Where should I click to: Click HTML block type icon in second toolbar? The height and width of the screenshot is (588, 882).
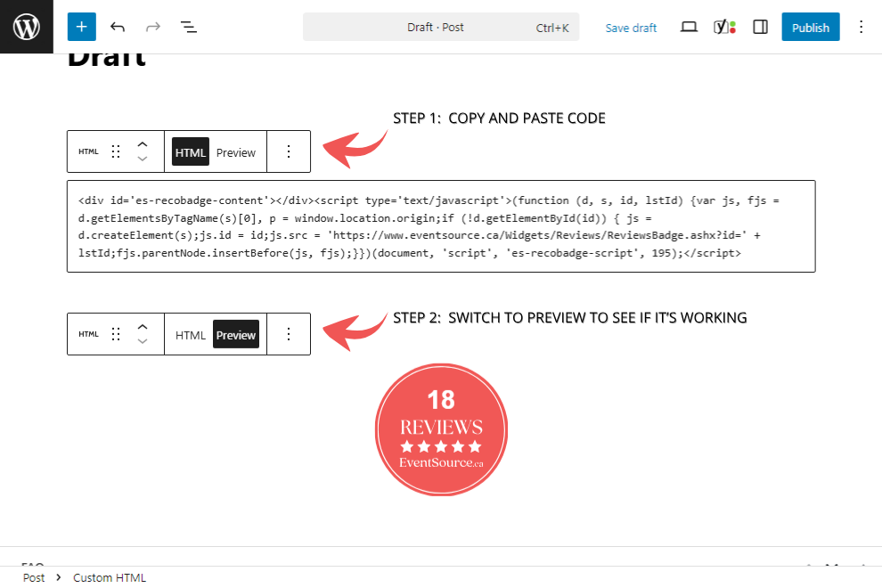point(88,334)
